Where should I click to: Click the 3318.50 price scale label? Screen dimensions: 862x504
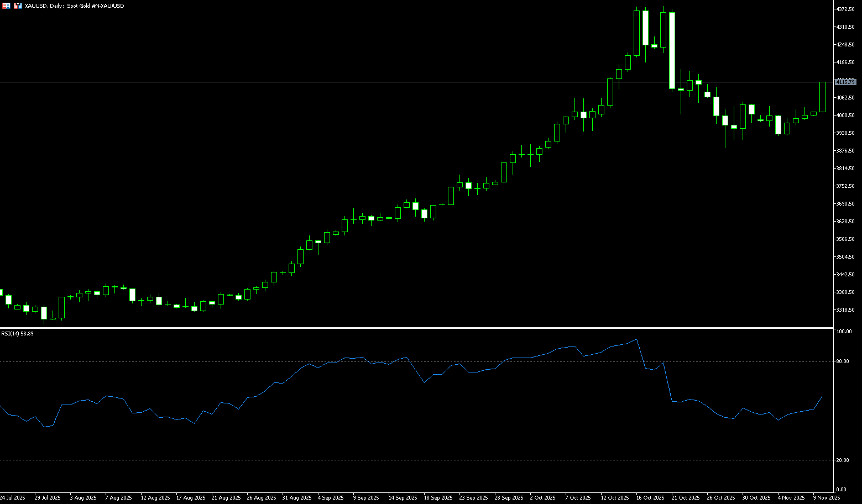coord(846,310)
